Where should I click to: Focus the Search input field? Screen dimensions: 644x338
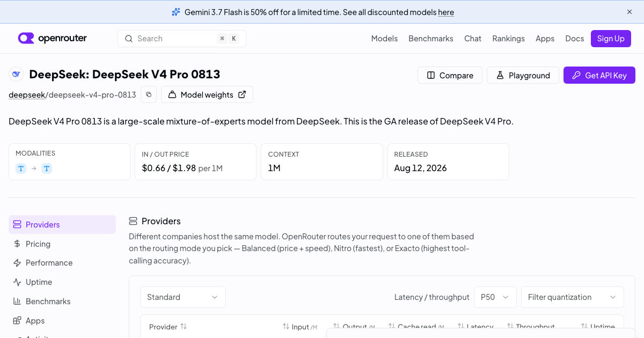pyautogui.click(x=182, y=39)
